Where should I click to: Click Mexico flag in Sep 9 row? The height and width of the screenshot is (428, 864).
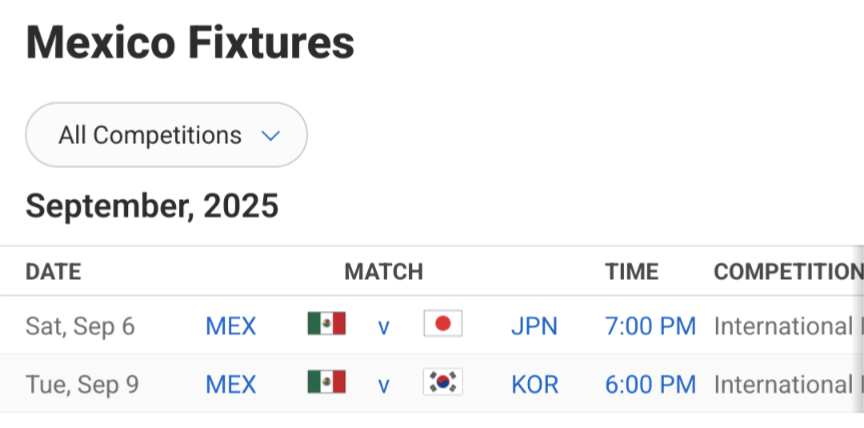(x=327, y=382)
